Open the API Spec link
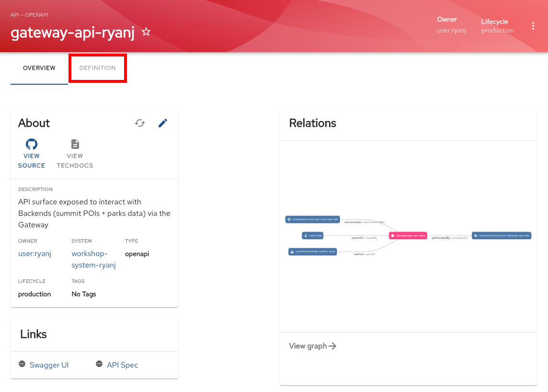Viewport: 548px width, 392px height. pyautogui.click(x=122, y=365)
